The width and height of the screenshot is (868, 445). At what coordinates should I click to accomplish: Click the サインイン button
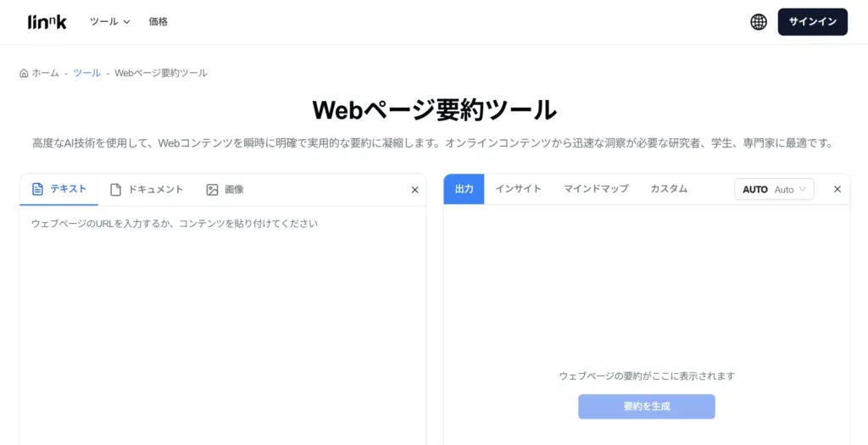(x=812, y=22)
